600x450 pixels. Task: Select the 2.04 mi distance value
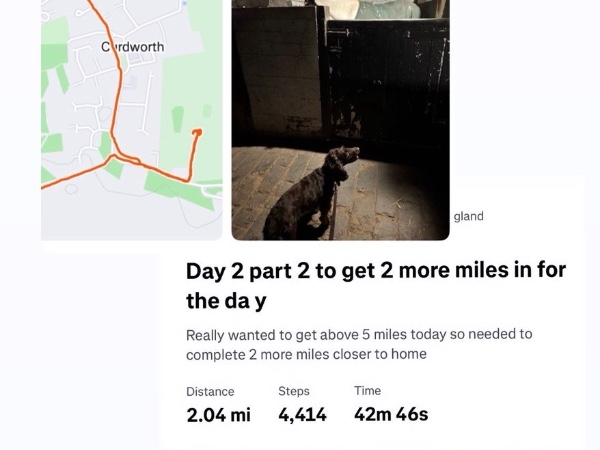click(218, 415)
